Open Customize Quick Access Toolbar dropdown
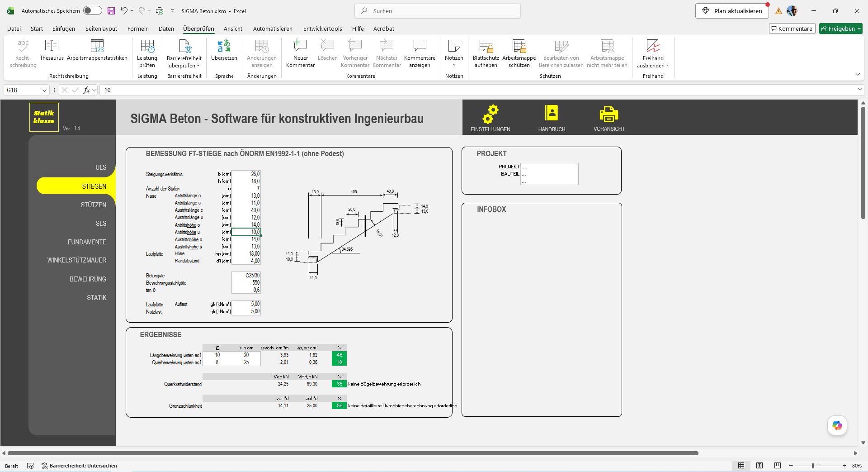868x472 pixels. coord(173,11)
